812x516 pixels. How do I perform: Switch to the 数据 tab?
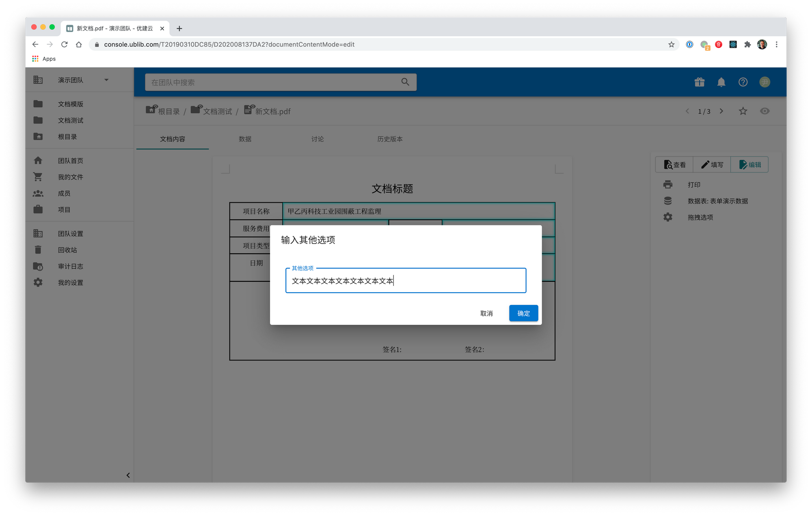pos(245,139)
